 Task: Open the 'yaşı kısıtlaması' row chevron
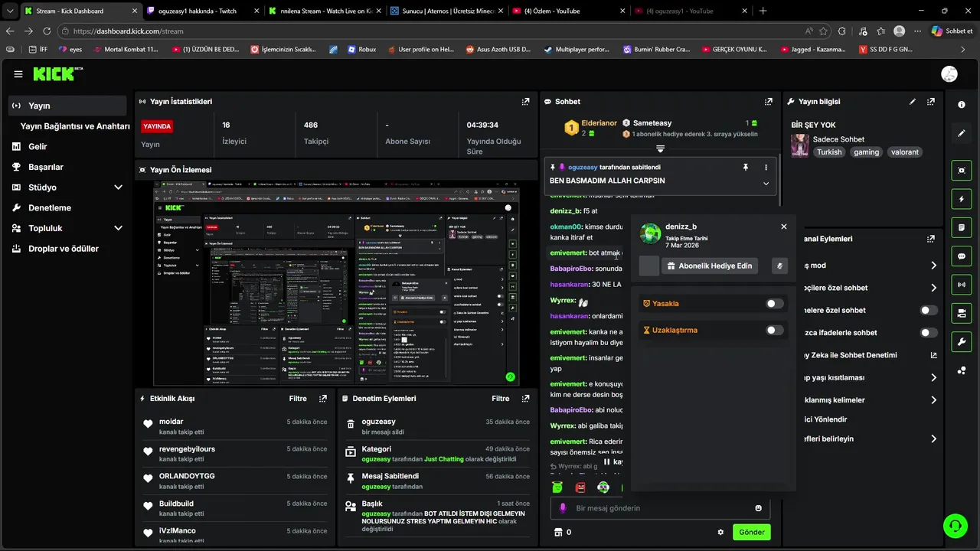[x=933, y=378]
